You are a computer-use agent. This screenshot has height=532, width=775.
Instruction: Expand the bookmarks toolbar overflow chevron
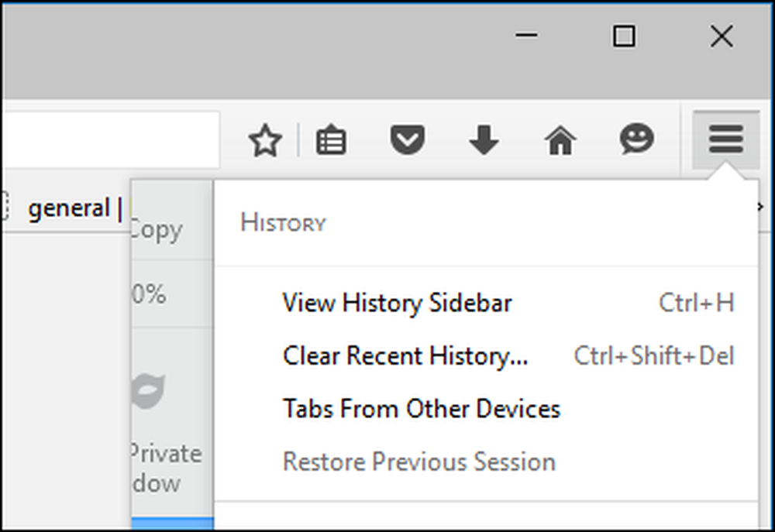click(x=761, y=207)
